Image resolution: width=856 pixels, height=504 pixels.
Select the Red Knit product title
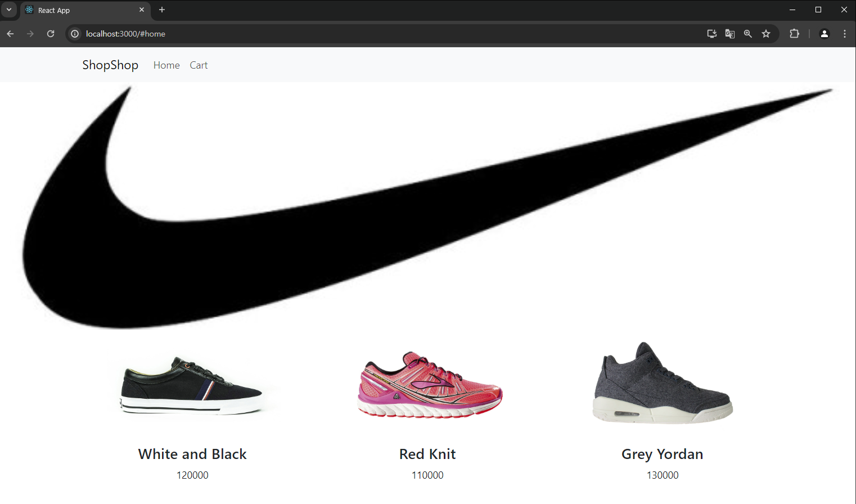pyautogui.click(x=427, y=454)
